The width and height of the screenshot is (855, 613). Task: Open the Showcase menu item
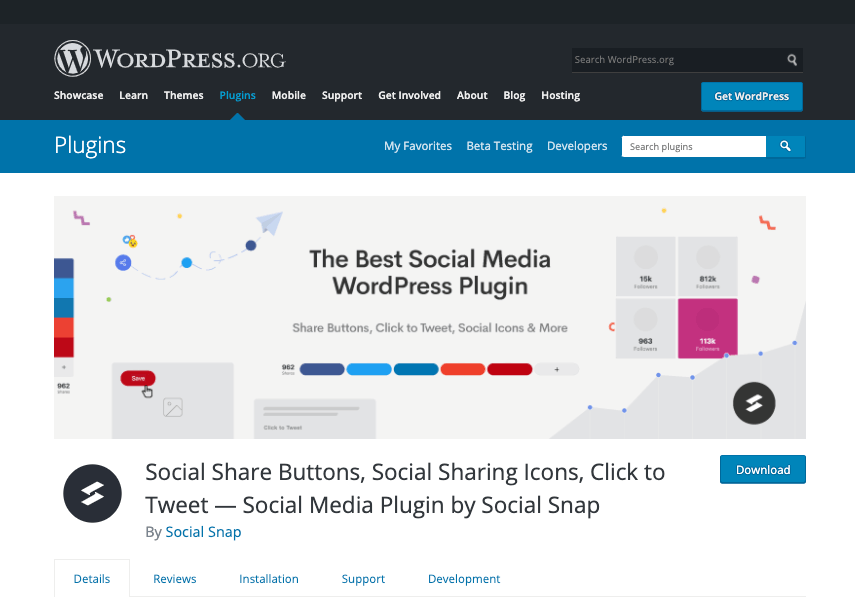pyautogui.click(x=79, y=95)
